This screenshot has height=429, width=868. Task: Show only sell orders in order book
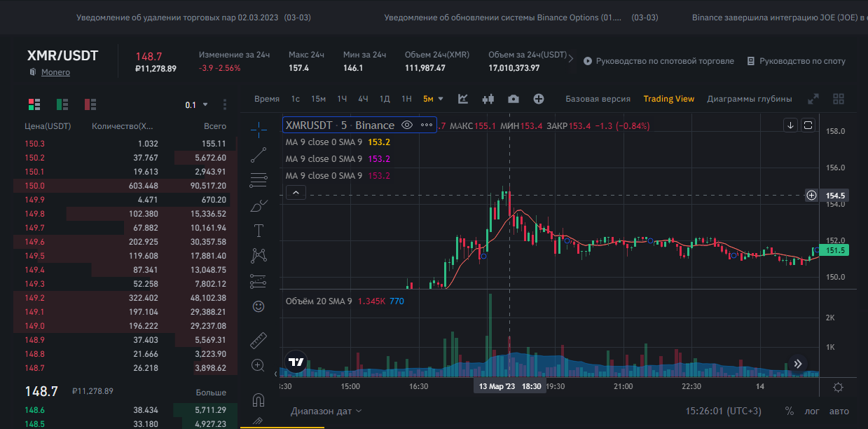90,104
